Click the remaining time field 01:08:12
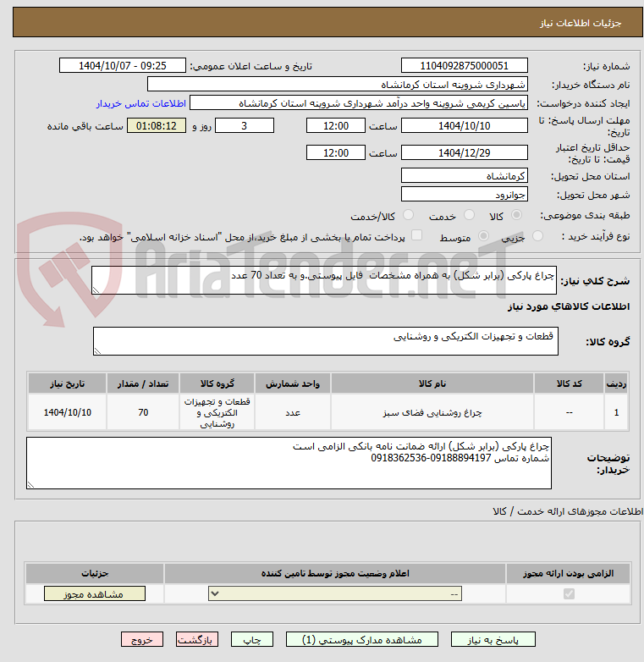The height and width of the screenshot is (662, 644). [157, 125]
